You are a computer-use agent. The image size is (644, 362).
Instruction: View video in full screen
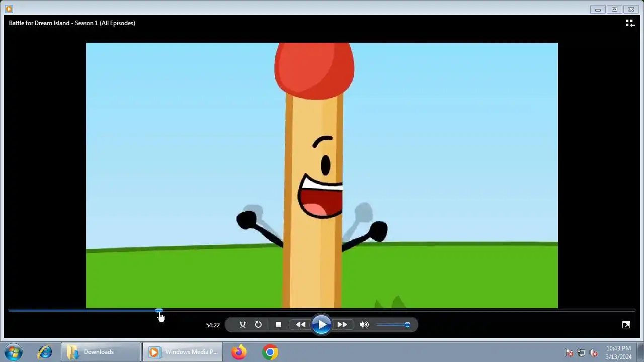tap(626, 325)
